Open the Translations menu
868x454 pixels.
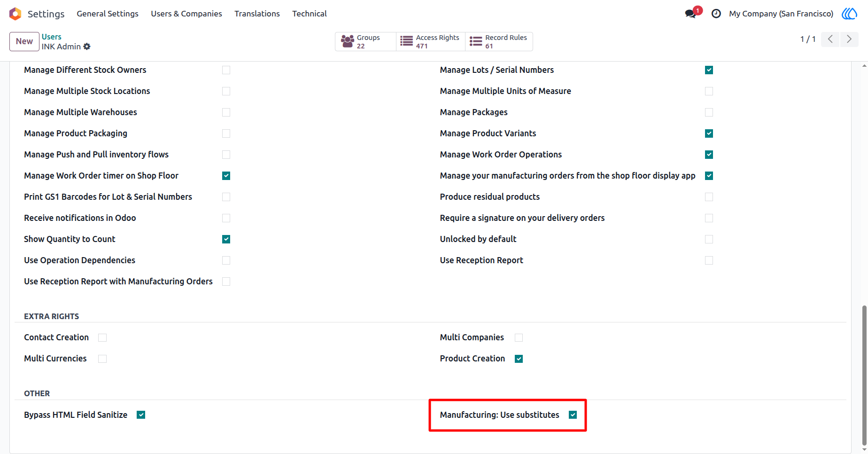(257, 14)
